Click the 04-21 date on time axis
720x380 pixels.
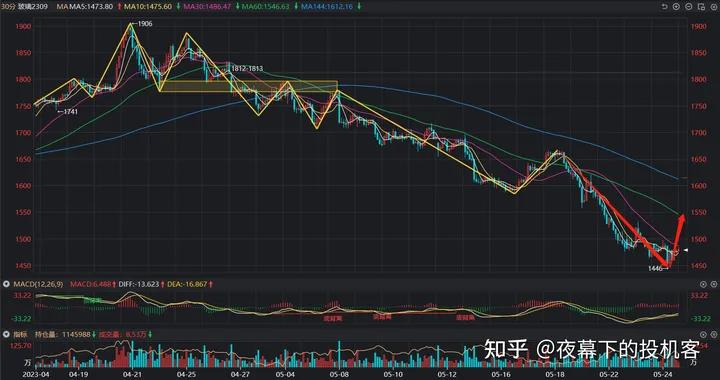(132, 374)
